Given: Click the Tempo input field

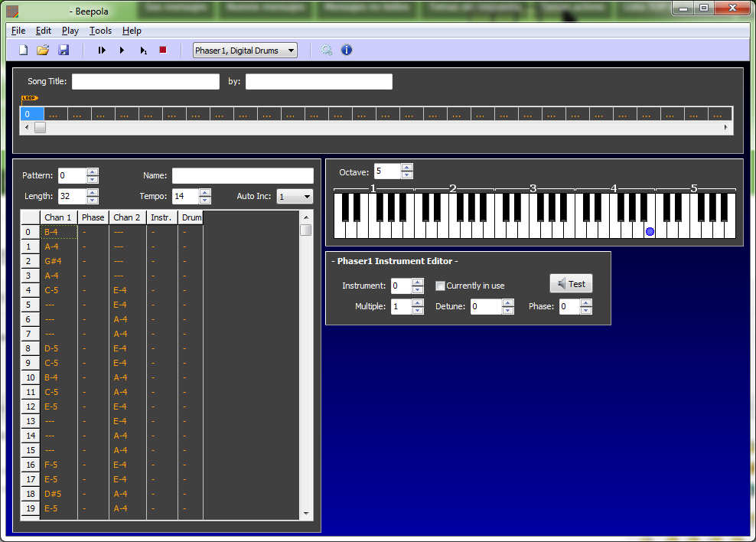Looking at the screenshot, I should point(186,196).
